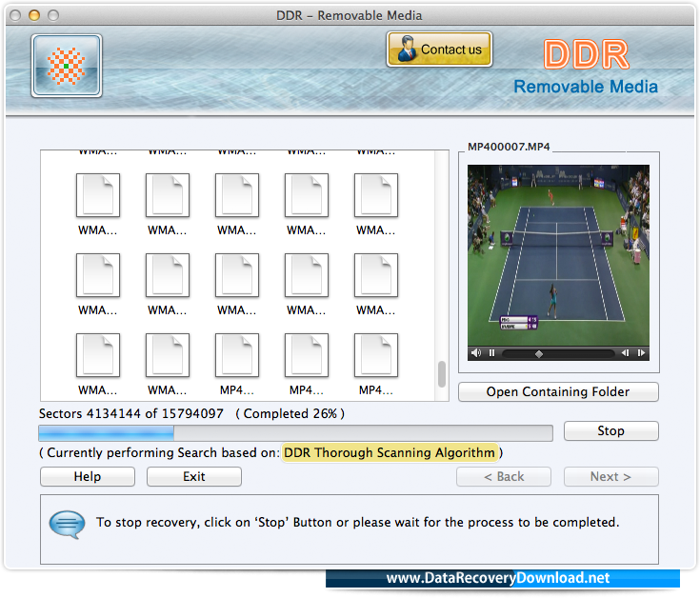Viewport: 700px width, 598px height.
Task: Step the preview video one frame forward
Action: [641, 353]
